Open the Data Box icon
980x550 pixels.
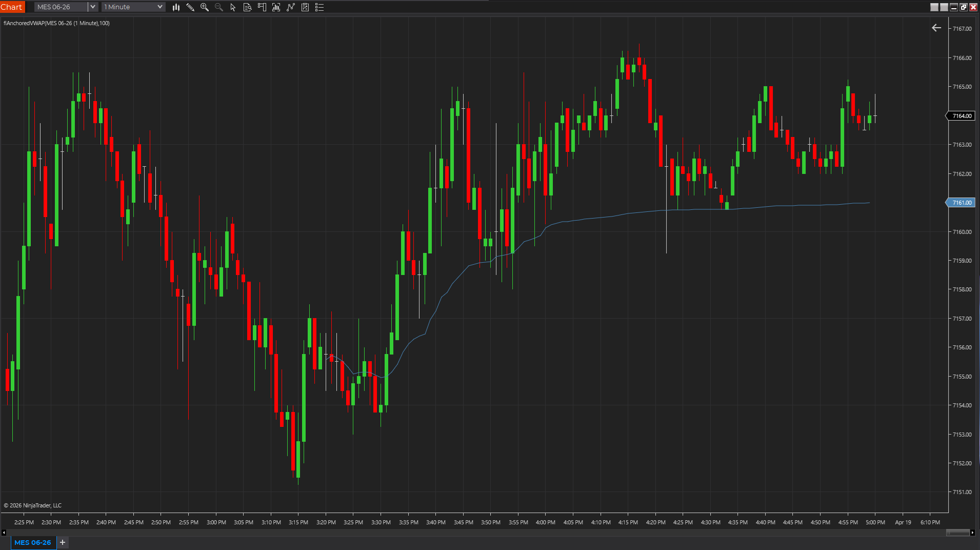[247, 7]
